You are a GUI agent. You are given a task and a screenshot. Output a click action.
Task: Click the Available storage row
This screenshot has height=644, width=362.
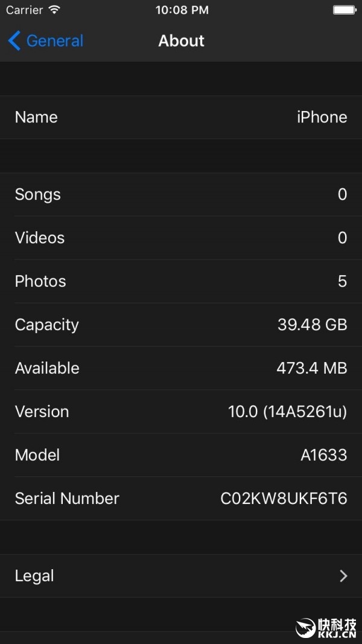pyautogui.click(x=181, y=368)
